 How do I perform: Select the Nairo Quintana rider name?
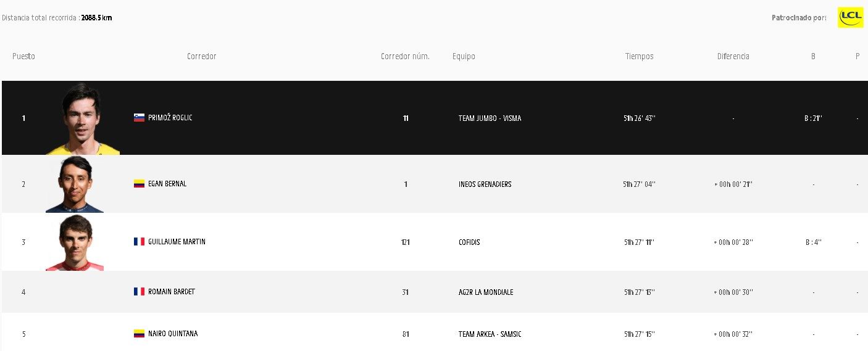(173, 334)
